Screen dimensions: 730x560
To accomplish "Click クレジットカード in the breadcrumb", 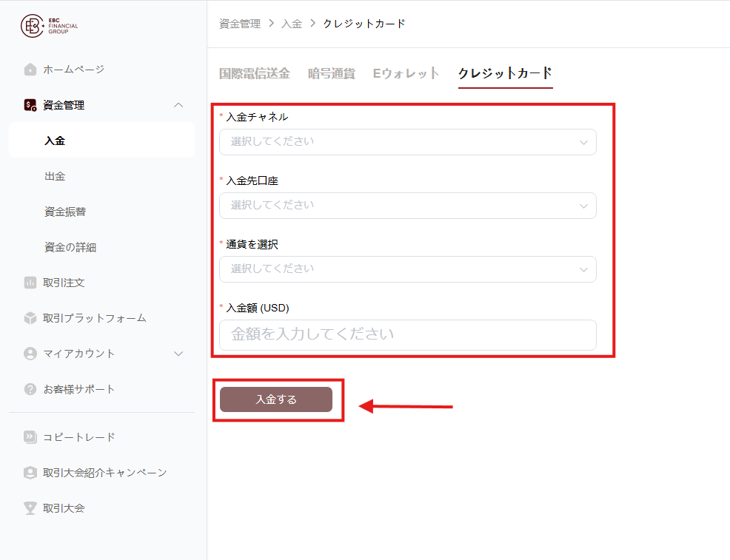I will tap(364, 24).
